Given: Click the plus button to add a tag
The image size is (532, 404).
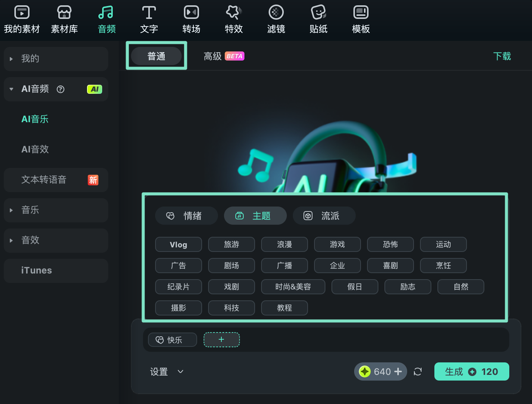Looking at the screenshot, I should pos(221,340).
